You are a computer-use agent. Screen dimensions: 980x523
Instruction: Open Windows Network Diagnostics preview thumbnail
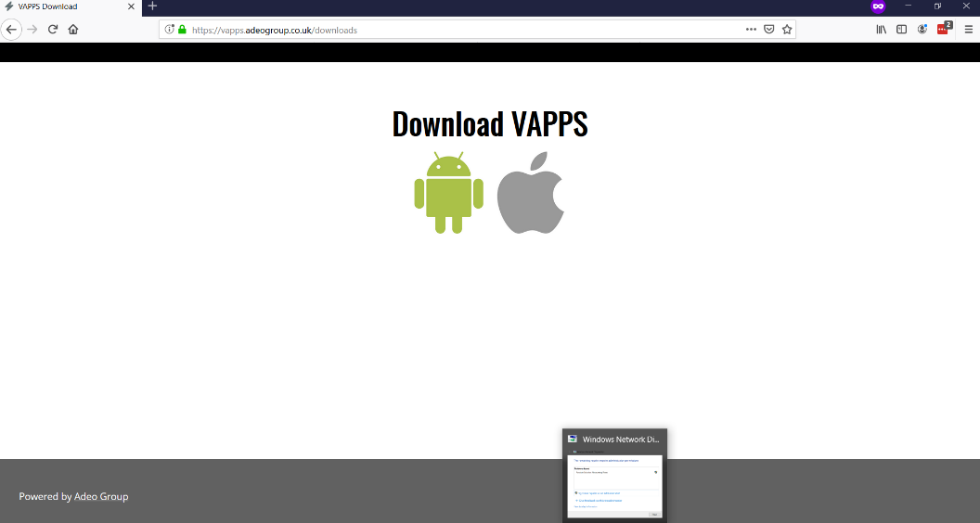tap(614, 486)
